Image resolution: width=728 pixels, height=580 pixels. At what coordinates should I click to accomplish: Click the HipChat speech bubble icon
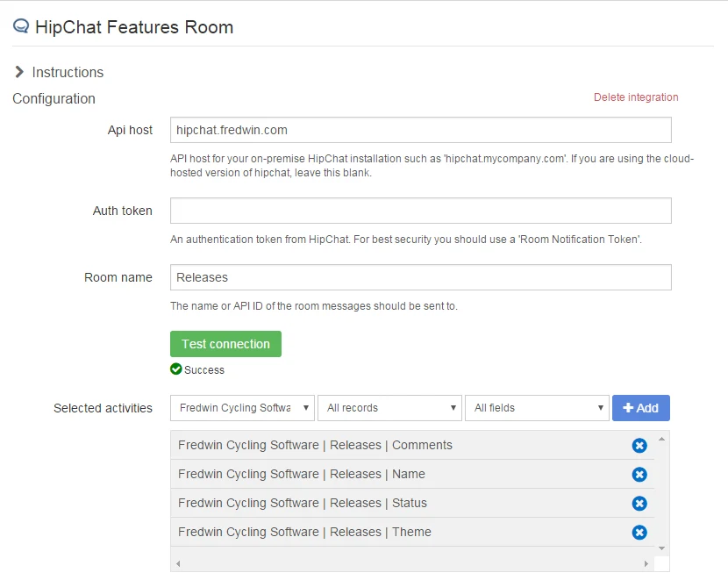point(21,26)
